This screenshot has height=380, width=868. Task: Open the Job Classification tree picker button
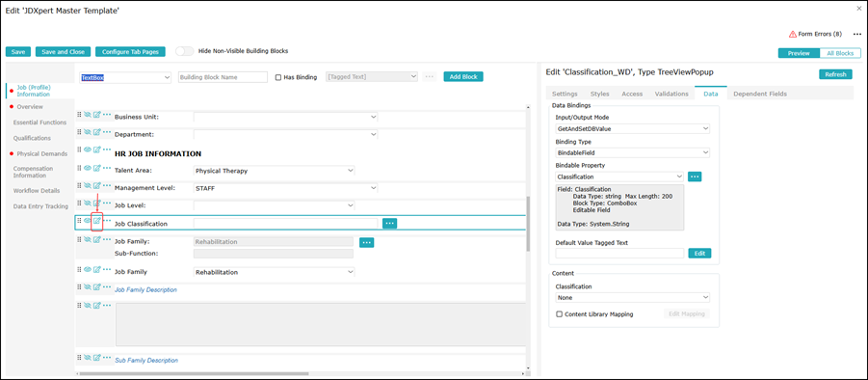[x=390, y=223]
